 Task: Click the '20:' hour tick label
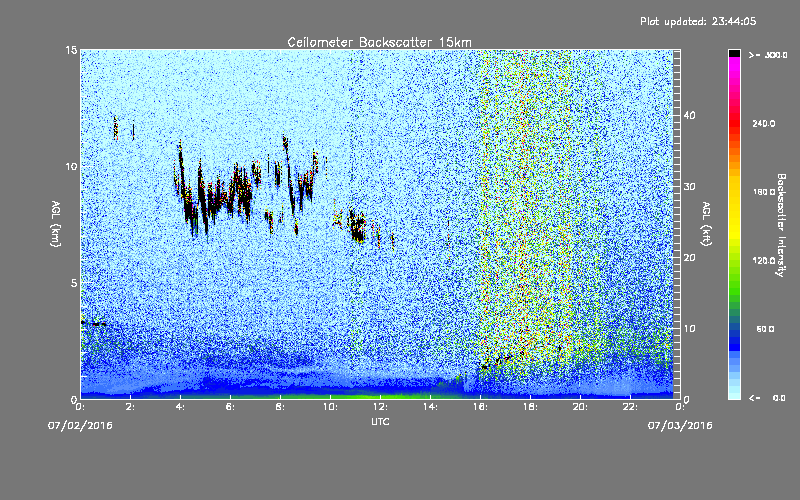581,406
